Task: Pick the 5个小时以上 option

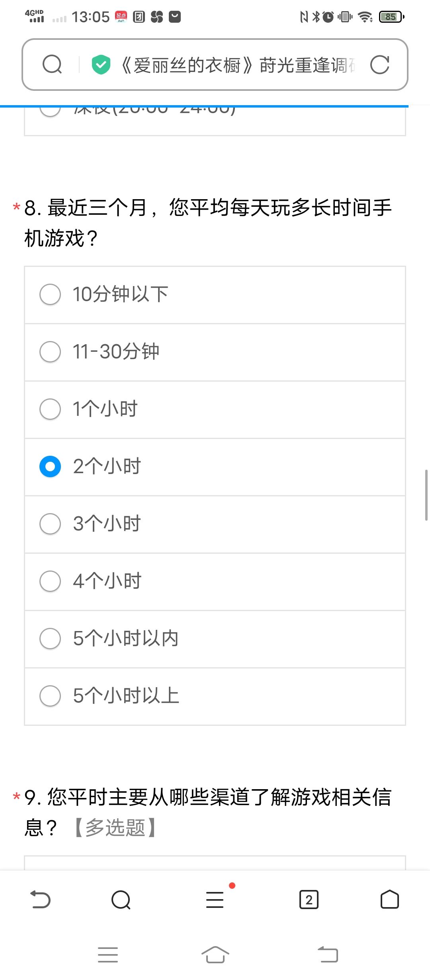Action: pos(215,696)
